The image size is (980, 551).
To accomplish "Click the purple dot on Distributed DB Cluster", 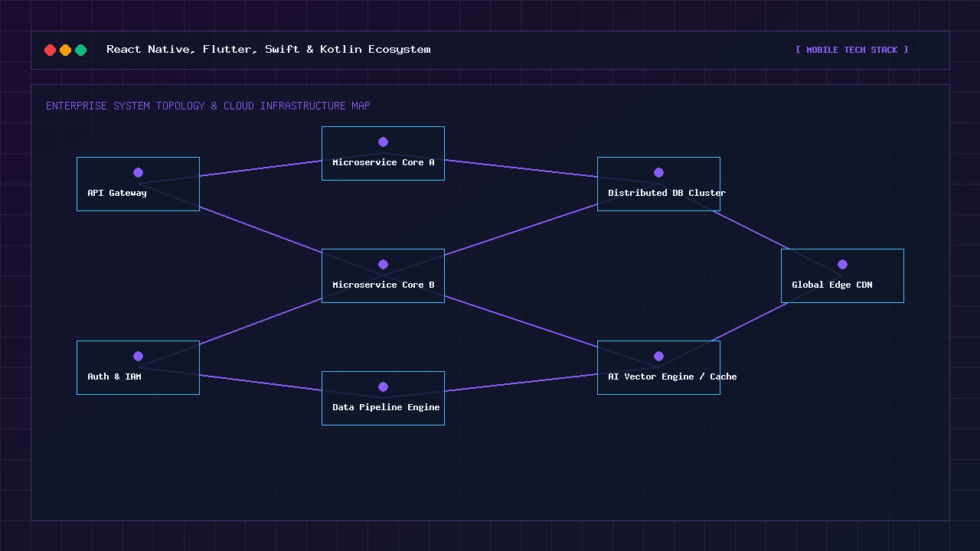I will pyautogui.click(x=658, y=172).
